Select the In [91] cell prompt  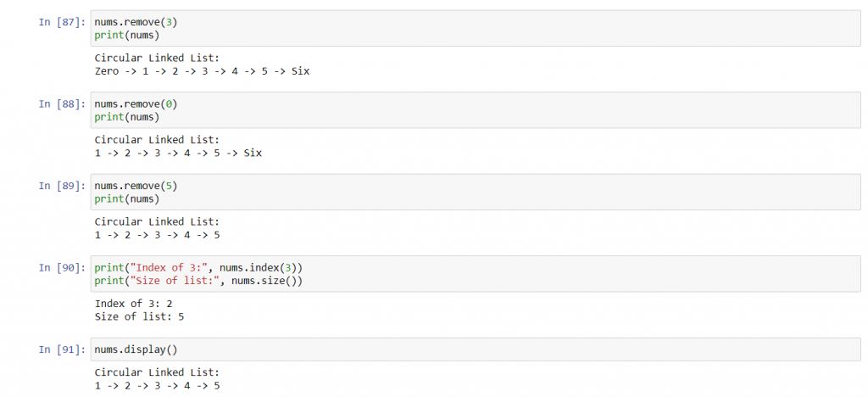(x=62, y=349)
